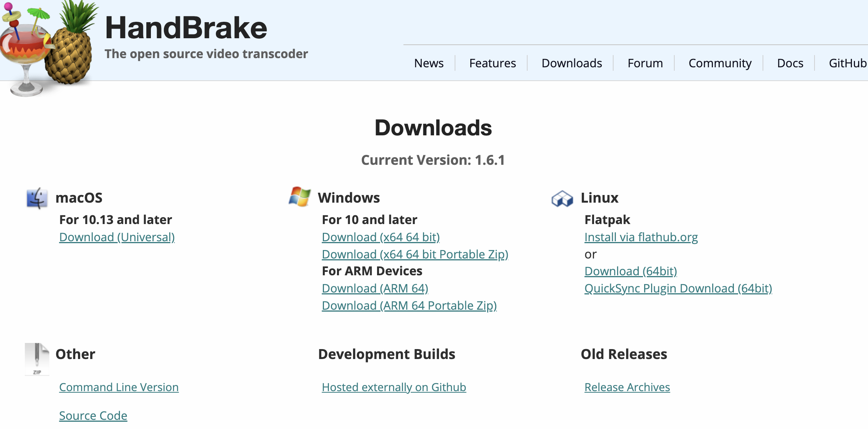
Task: Visit the Community section
Action: pyautogui.click(x=720, y=63)
